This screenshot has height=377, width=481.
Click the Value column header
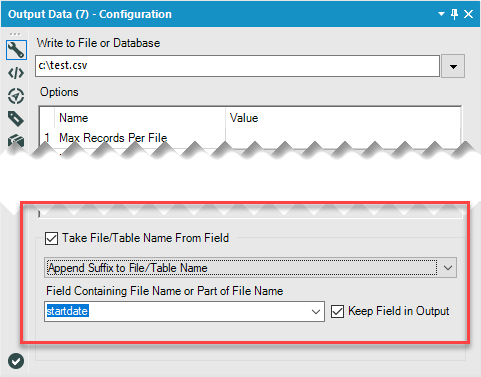[244, 118]
